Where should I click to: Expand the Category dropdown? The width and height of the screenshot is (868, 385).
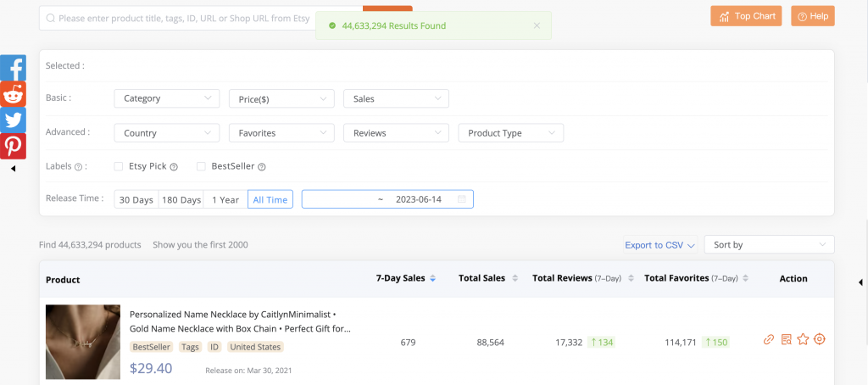coord(166,99)
